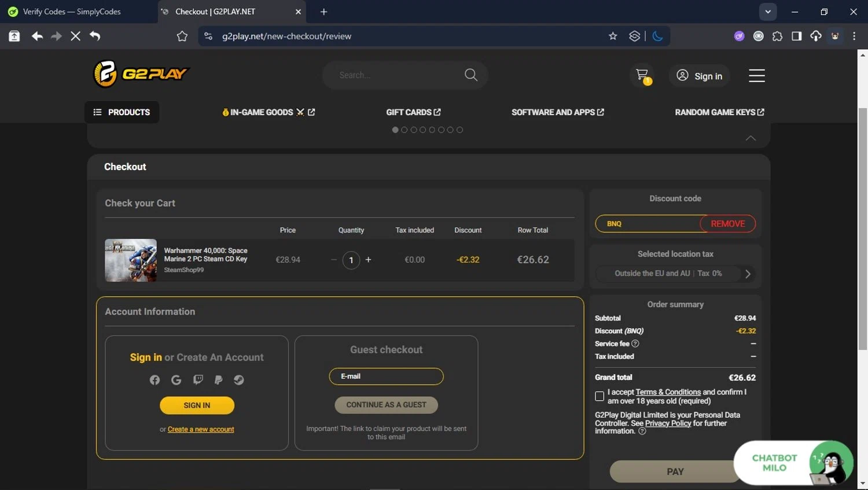Click the BNQ discount code field
Screen dimensions: 868x490
[x=648, y=224]
